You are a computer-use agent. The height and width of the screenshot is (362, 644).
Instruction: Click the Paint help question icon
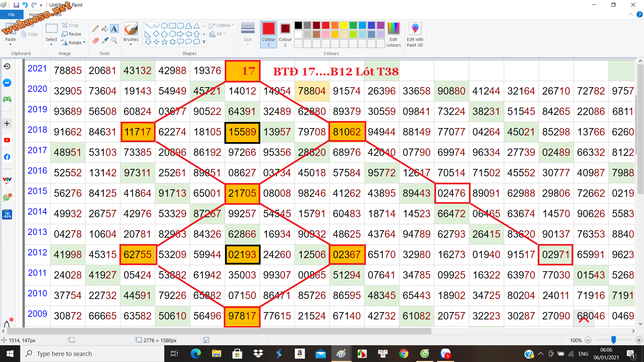pos(639,14)
